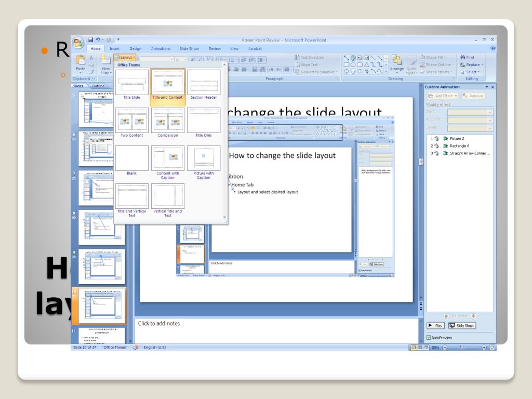532x399 pixels.
Task: Choose the Picture with Caption layout
Action: point(204,163)
